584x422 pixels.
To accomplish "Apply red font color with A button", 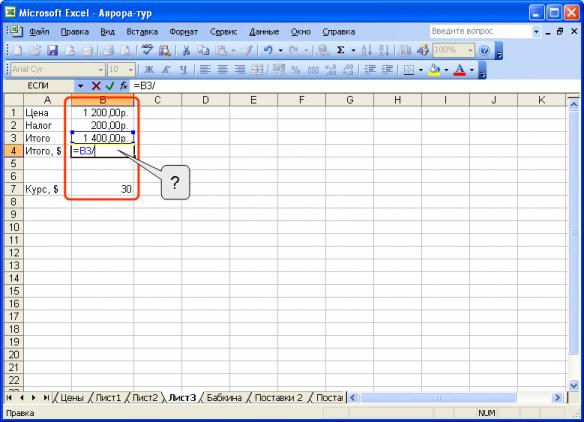I will 460,69.
